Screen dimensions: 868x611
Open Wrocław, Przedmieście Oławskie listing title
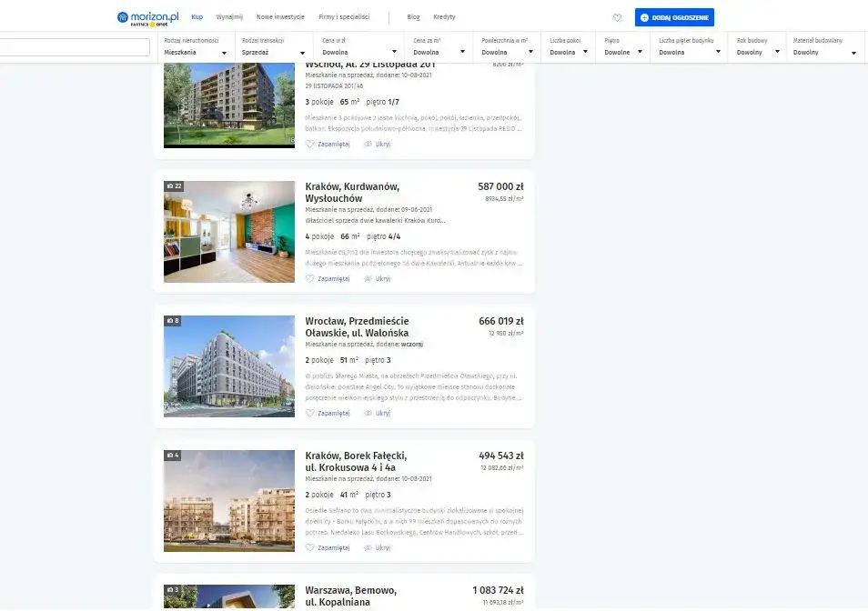(357, 326)
